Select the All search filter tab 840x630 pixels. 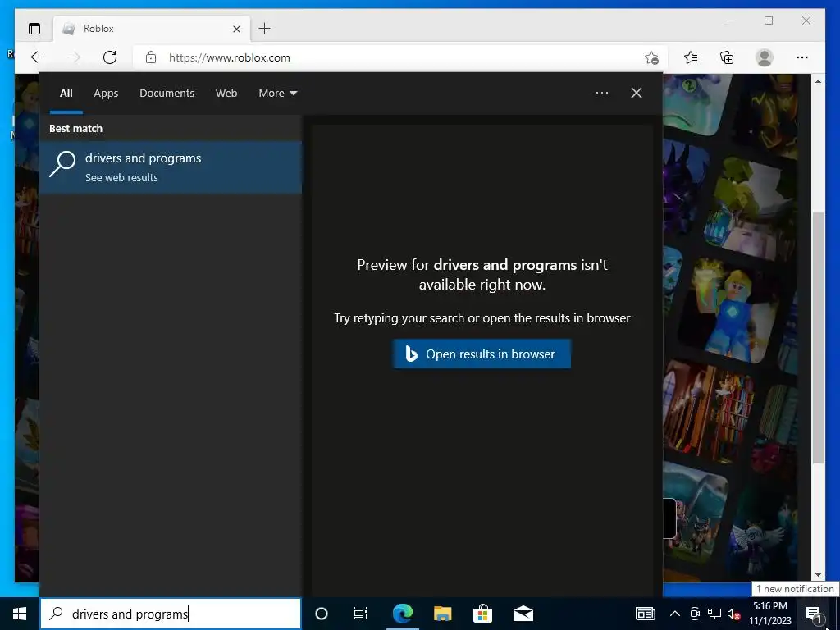pos(66,94)
